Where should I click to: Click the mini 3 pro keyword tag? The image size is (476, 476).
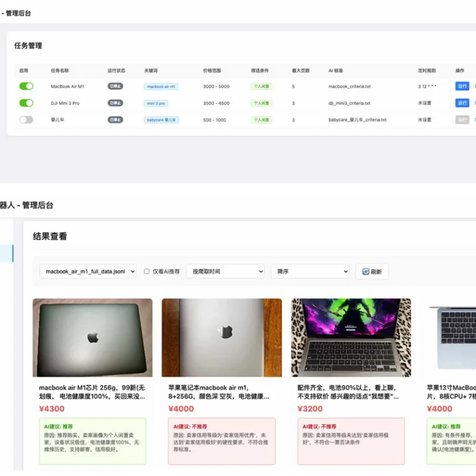(156, 103)
